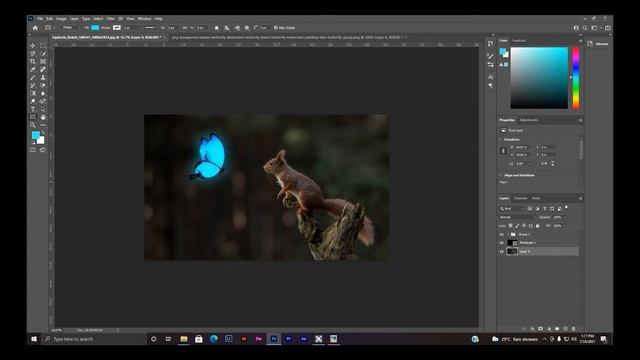Viewport: 640px width, 360px height.
Task: Select the Clone Stamp tool
Action: pos(43,78)
